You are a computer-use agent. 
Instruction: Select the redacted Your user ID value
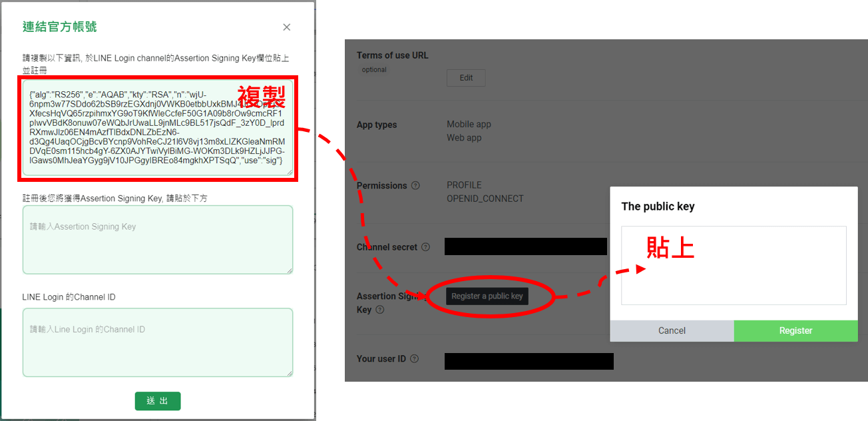[529, 361]
